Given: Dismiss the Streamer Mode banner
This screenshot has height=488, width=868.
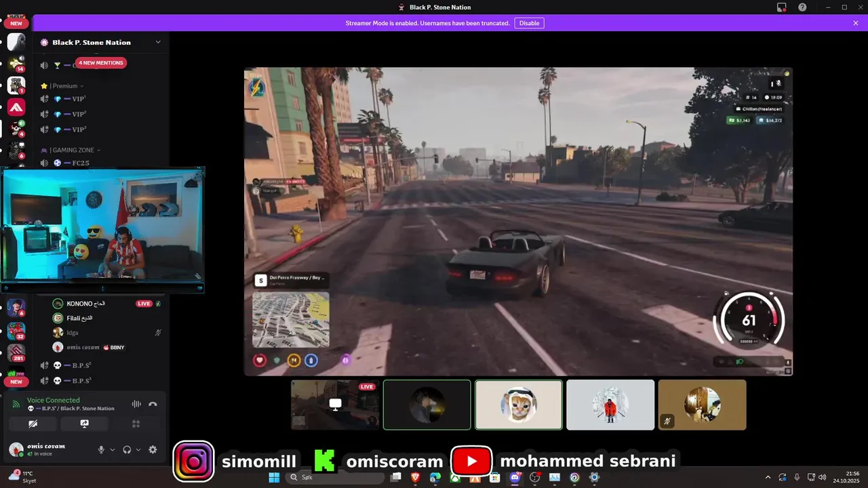Looking at the screenshot, I should (856, 23).
